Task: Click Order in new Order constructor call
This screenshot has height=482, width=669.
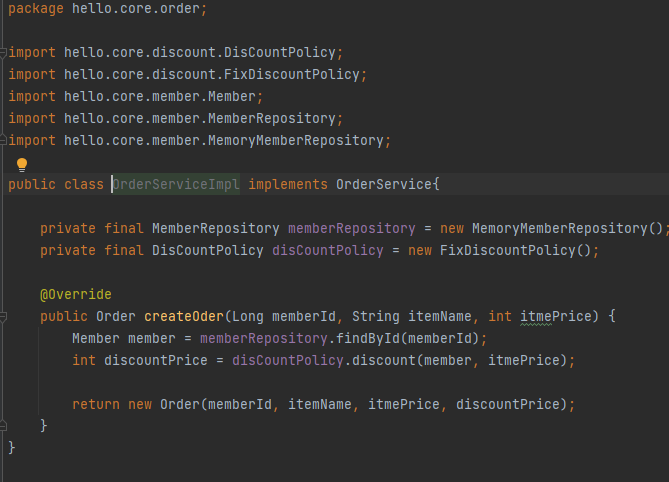Action: pos(180,404)
